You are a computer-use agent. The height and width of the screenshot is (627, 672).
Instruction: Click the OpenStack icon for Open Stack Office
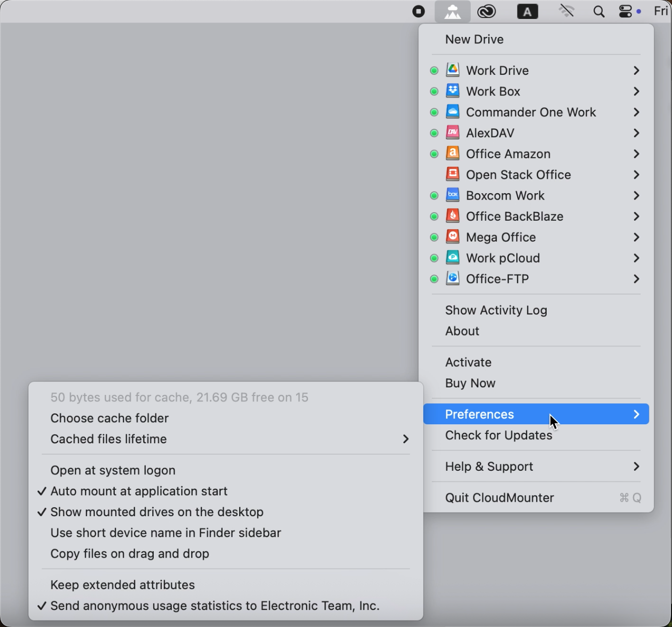452,174
